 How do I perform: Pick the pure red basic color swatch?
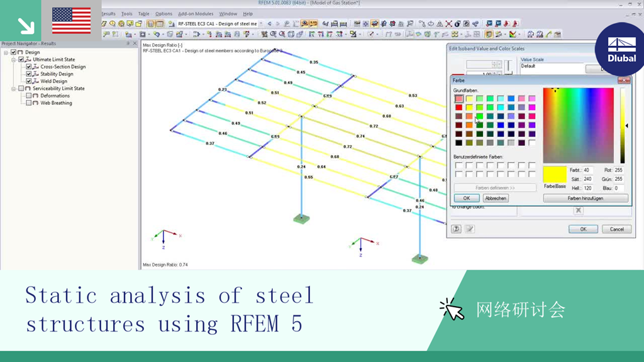[458, 107]
